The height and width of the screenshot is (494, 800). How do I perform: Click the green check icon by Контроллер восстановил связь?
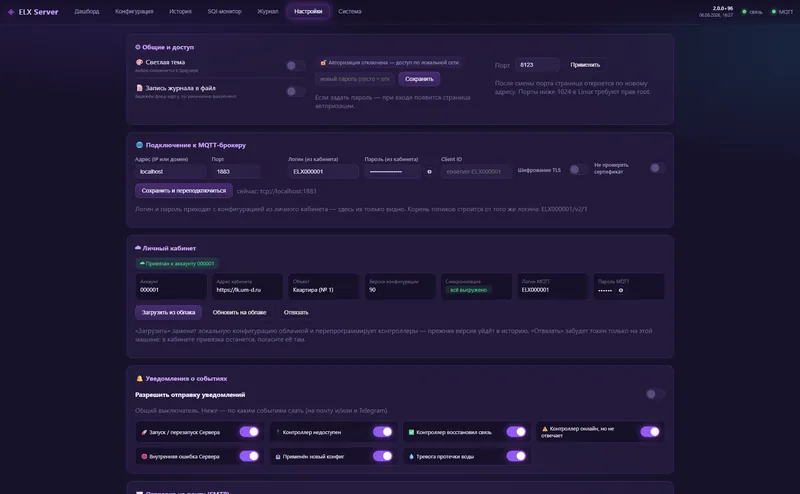(x=411, y=432)
